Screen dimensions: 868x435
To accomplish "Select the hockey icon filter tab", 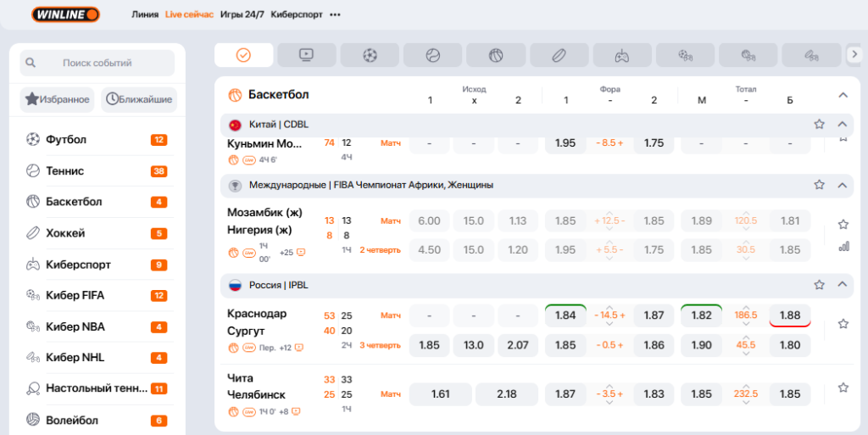I will point(559,55).
